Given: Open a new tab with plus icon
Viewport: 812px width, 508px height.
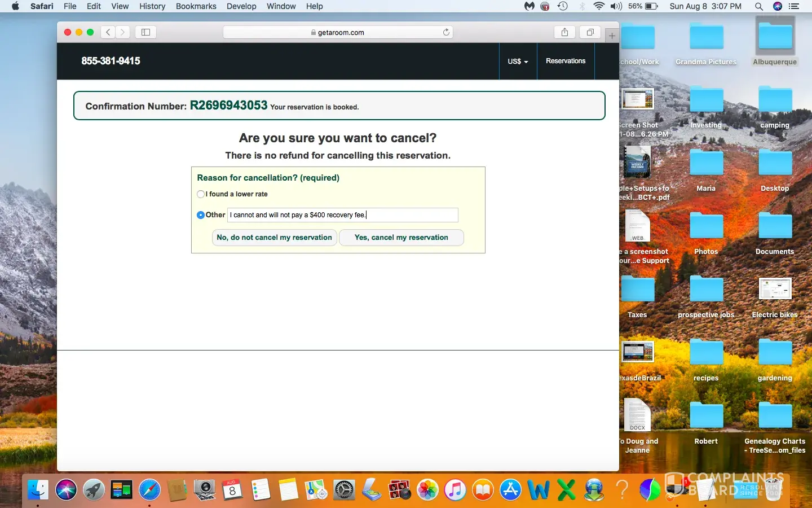Looking at the screenshot, I should 612,36.
